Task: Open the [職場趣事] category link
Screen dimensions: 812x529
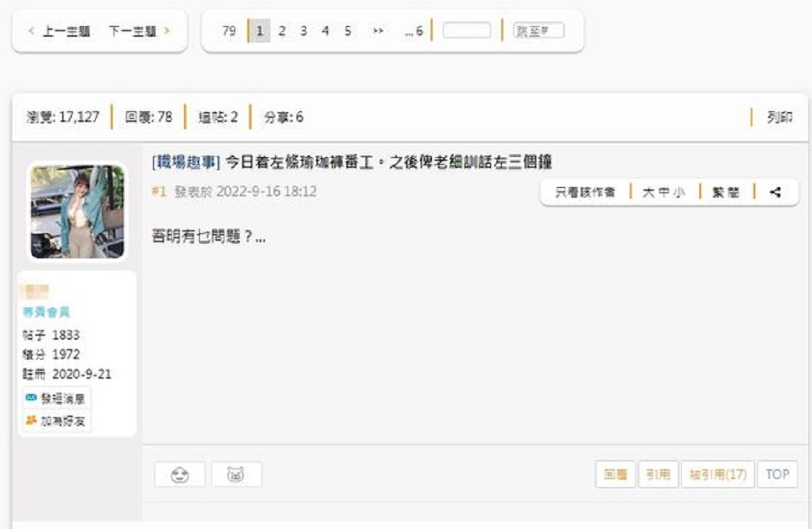Action: (186, 163)
